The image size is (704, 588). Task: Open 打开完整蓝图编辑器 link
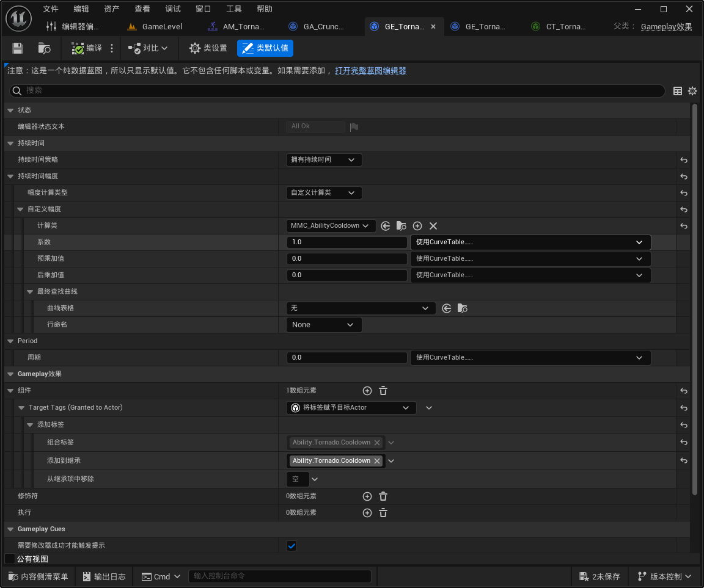point(370,71)
